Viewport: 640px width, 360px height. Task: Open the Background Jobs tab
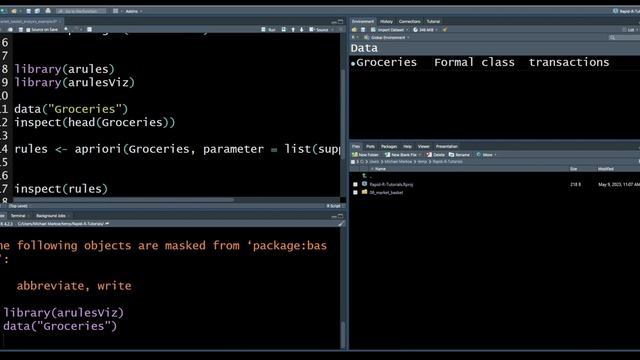(51, 216)
